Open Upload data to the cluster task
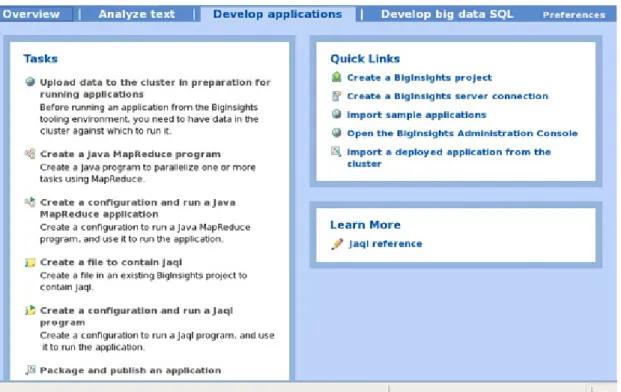 pyautogui.click(x=155, y=88)
